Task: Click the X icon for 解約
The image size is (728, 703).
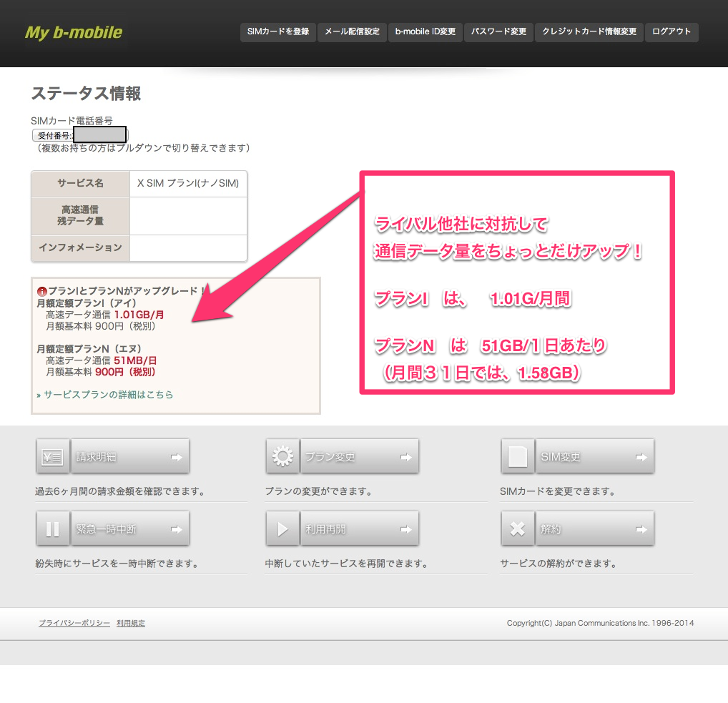Action: [518, 529]
